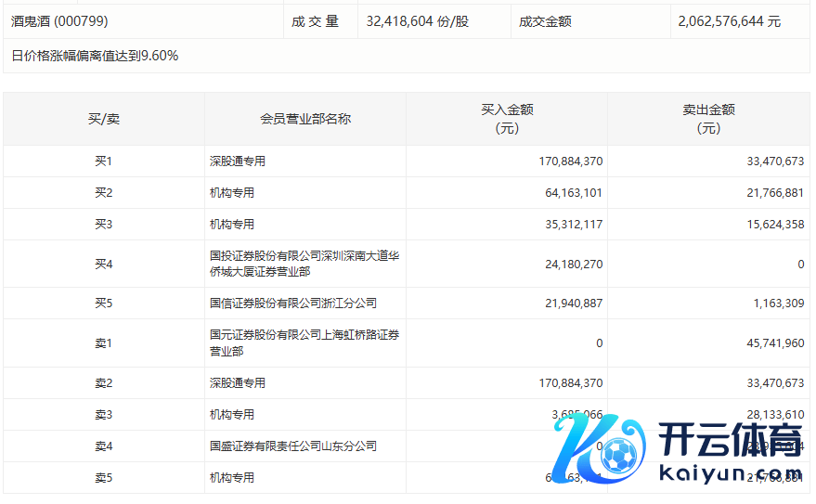Select the 成交量 label cell
This screenshot has height=504, width=816.
point(316,20)
